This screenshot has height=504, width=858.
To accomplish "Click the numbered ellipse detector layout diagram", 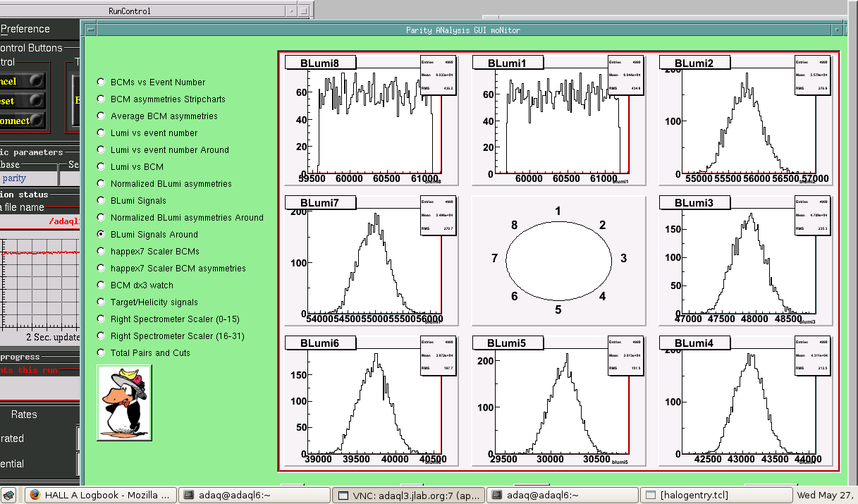I will point(559,261).
